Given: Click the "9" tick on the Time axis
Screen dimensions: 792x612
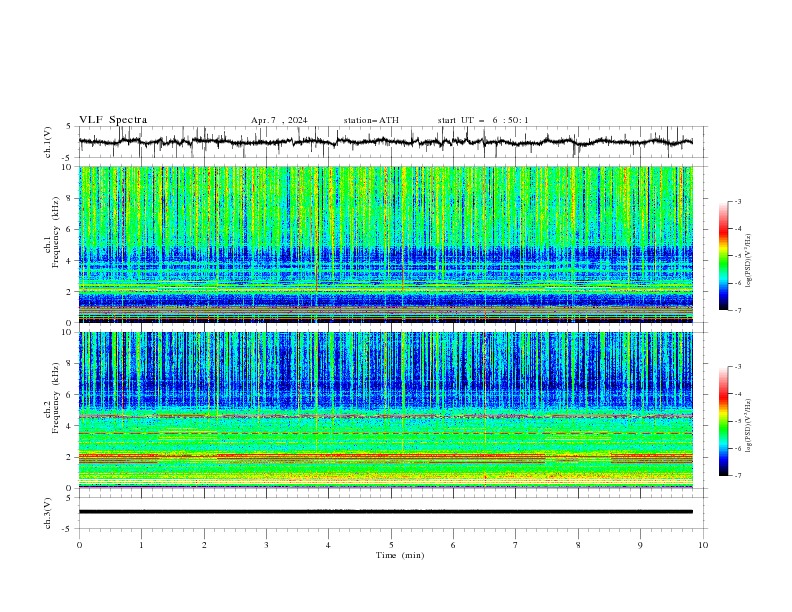Looking at the screenshot, I should click(x=640, y=545).
